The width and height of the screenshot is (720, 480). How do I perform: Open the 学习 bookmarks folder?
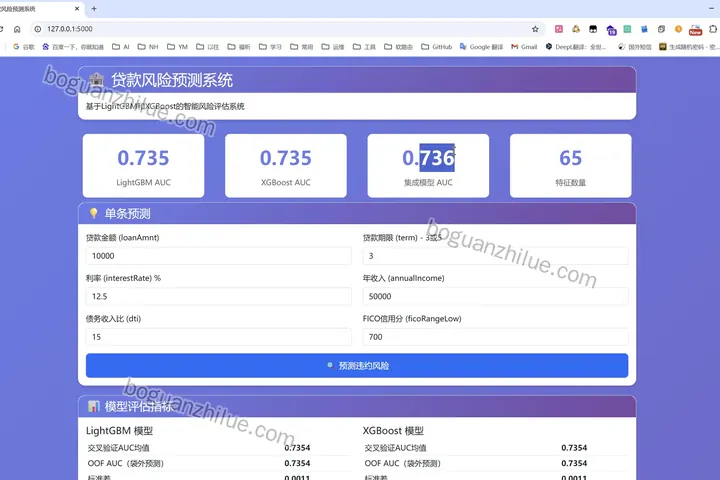click(x=270, y=47)
